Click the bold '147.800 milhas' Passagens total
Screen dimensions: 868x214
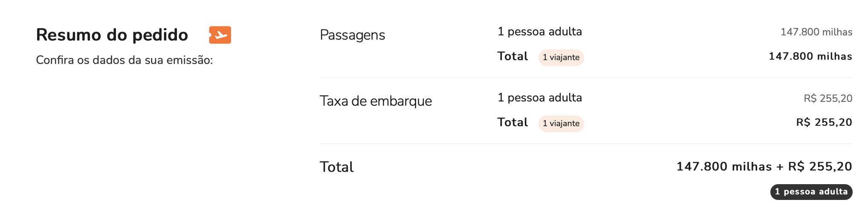(810, 56)
